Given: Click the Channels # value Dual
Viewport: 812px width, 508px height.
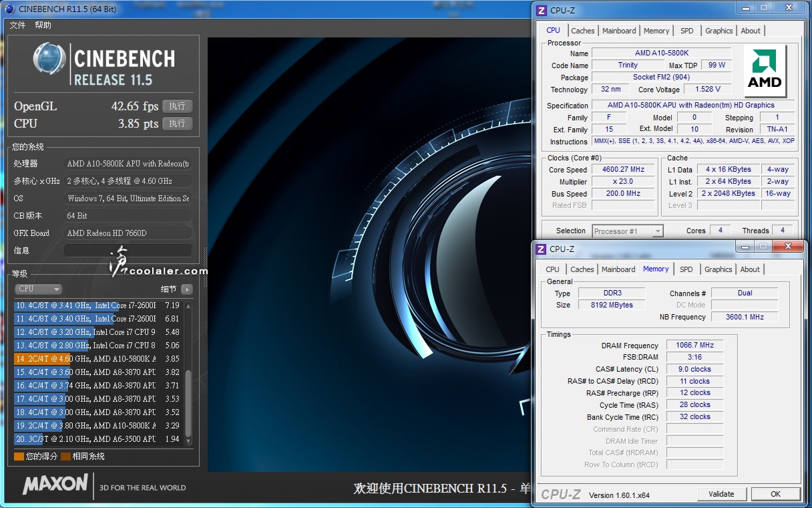Looking at the screenshot, I should (x=745, y=293).
